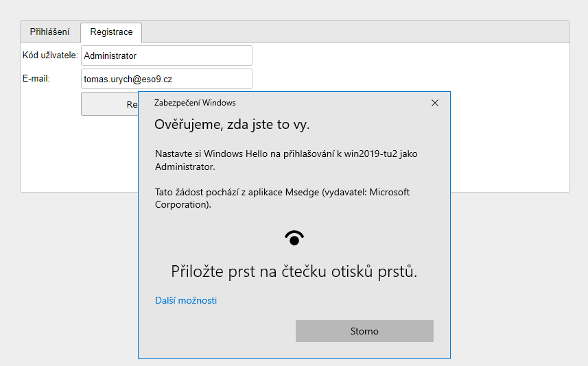The width and height of the screenshot is (588, 366).
Task: Click the Windows Hello setup message text
Action: (286, 160)
